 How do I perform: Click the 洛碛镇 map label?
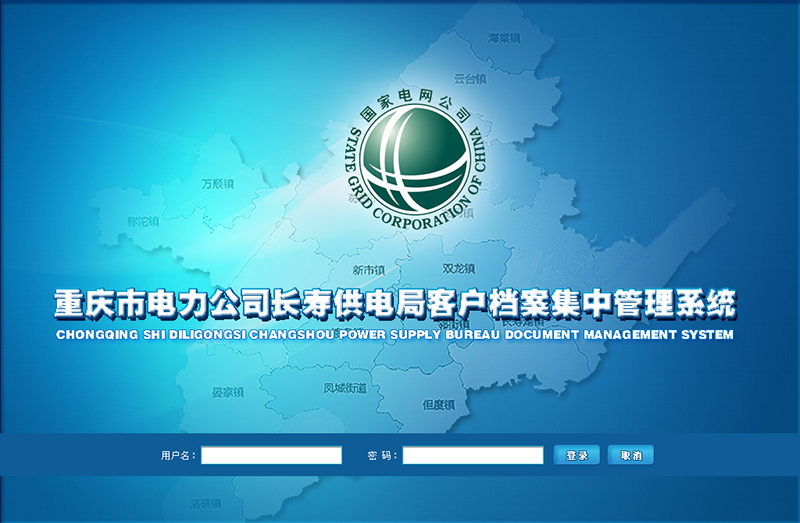click(206, 504)
